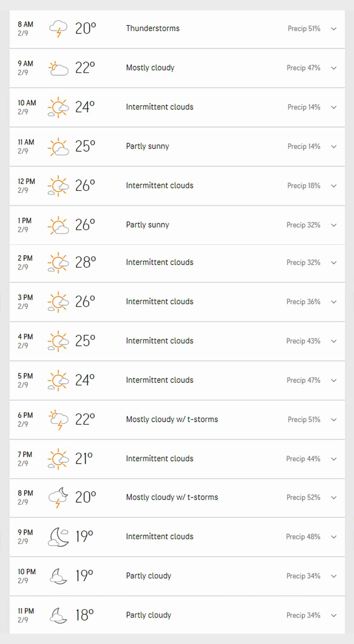Expand the 7 PM forecast chevron

tap(334, 459)
